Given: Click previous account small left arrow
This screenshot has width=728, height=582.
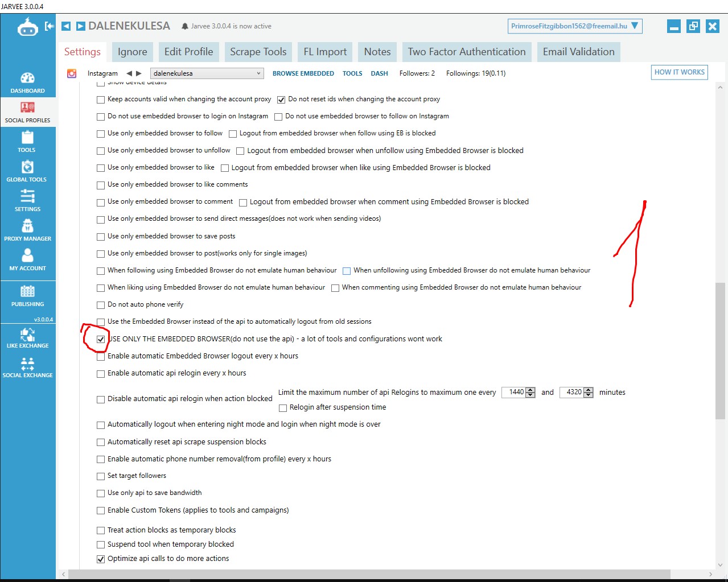Looking at the screenshot, I should click(129, 73).
